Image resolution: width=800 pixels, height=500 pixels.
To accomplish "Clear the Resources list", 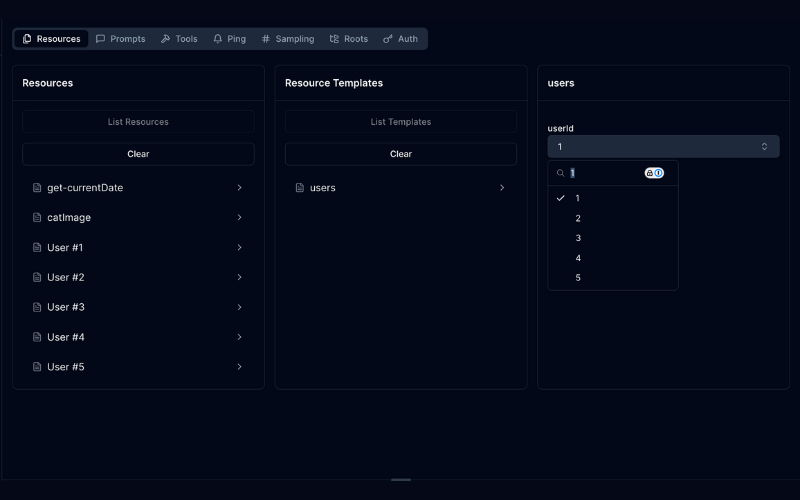I will coord(138,154).
